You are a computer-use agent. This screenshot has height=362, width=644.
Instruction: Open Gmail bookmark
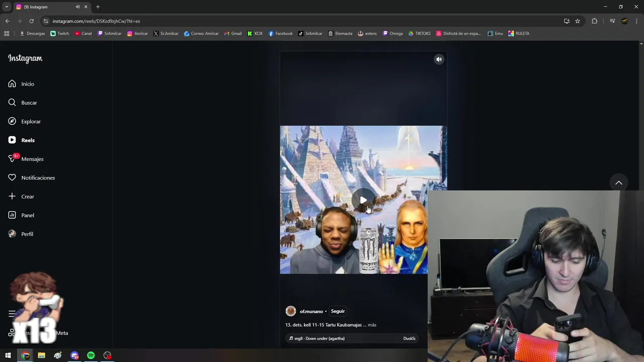(232, 34)
